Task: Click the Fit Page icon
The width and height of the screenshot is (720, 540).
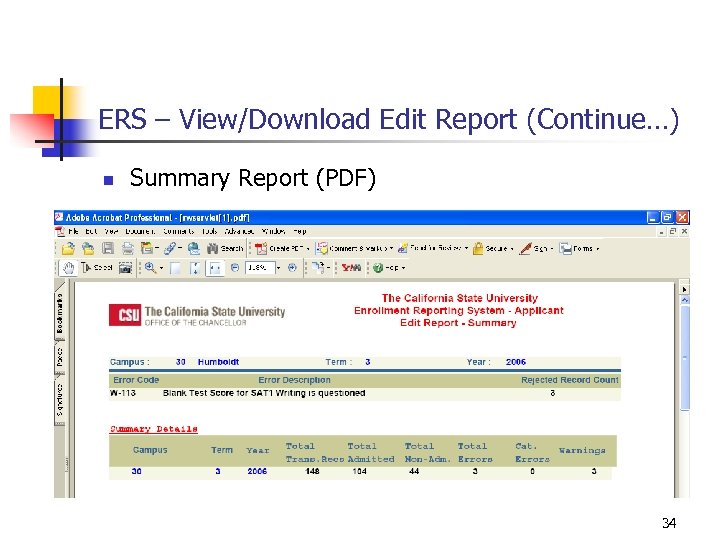Action: pyautogui.click(x=194, y=268)
